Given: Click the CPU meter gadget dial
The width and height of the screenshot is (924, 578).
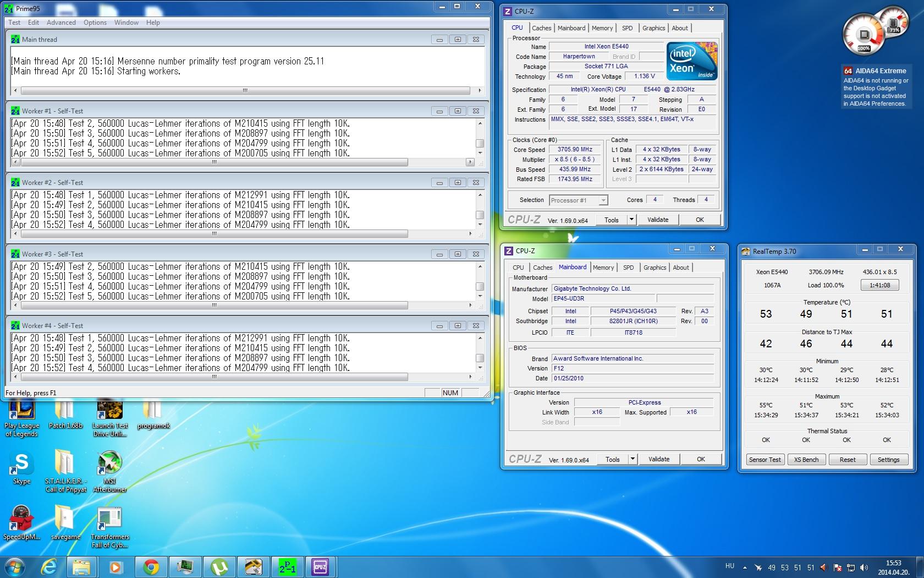Looking at the screenshot, I should pyautogui.click(x=864, y=34).
